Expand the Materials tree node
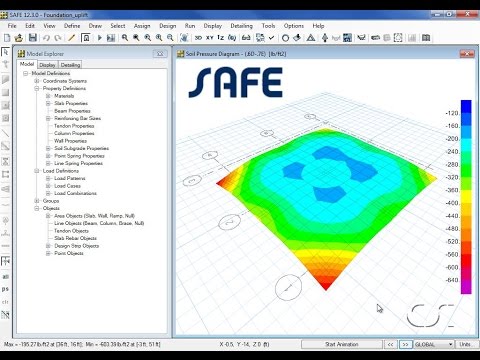 click(48, 96)
